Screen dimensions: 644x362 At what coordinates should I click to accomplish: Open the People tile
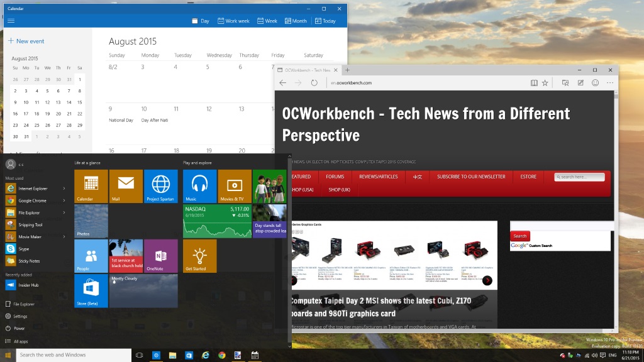click(91, 256)
